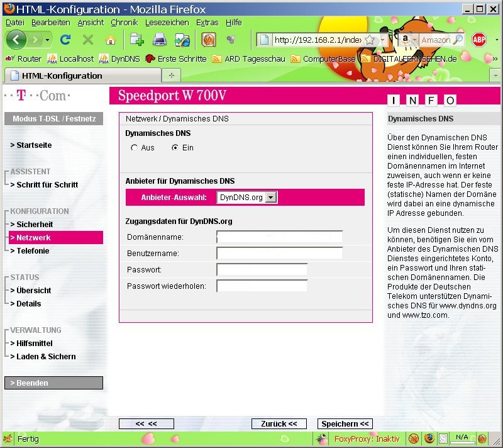This screenshot has height=448, width=503.
Task: Click the Passwort wiederholen input field
Action: 262,286
